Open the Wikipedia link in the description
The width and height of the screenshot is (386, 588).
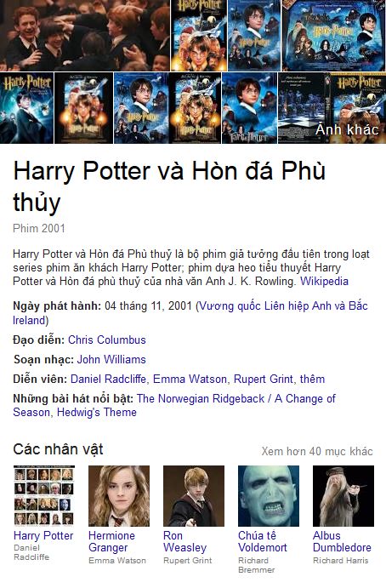coord(324,281)
